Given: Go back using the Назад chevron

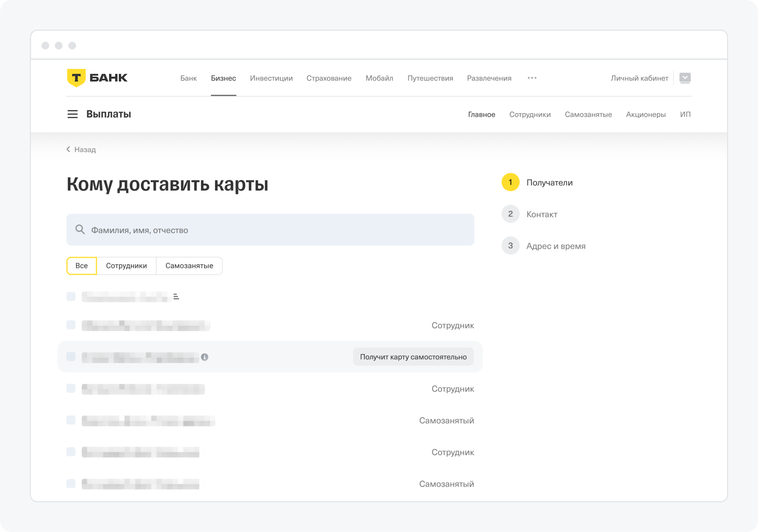Looking at the screenshot, I should tap(68, 149).
